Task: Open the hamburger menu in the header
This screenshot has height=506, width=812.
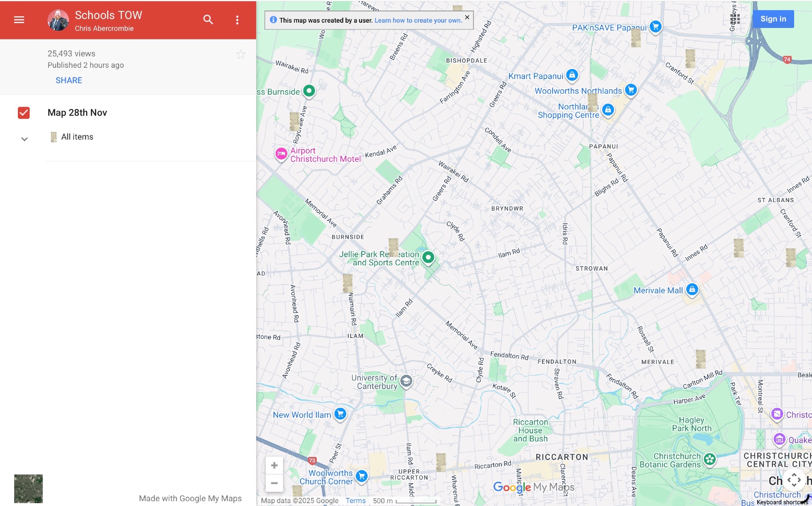Action: click(x=19, y=19)
